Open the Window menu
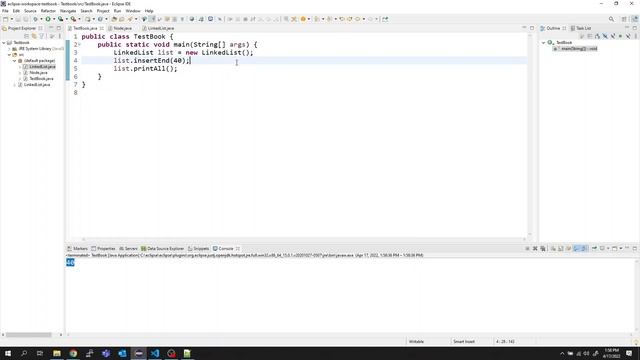The image size is (640, 360). click(x=133, y=11)
